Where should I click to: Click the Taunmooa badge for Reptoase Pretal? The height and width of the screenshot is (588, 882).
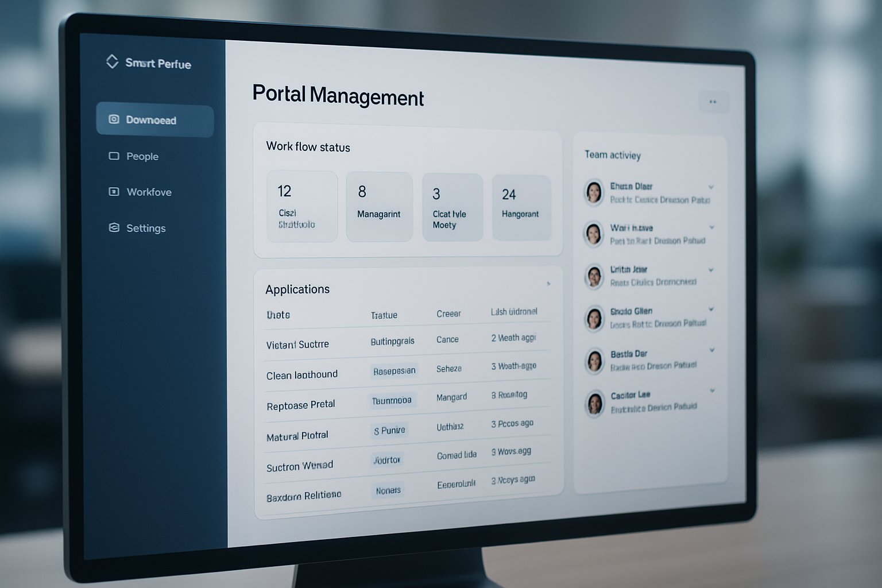tap(393, 400)
